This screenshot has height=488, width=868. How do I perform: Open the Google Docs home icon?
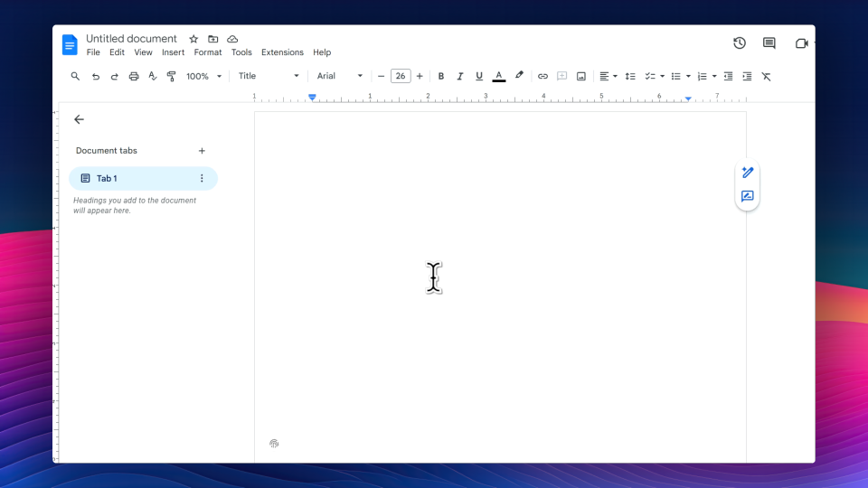coord(70,45)
